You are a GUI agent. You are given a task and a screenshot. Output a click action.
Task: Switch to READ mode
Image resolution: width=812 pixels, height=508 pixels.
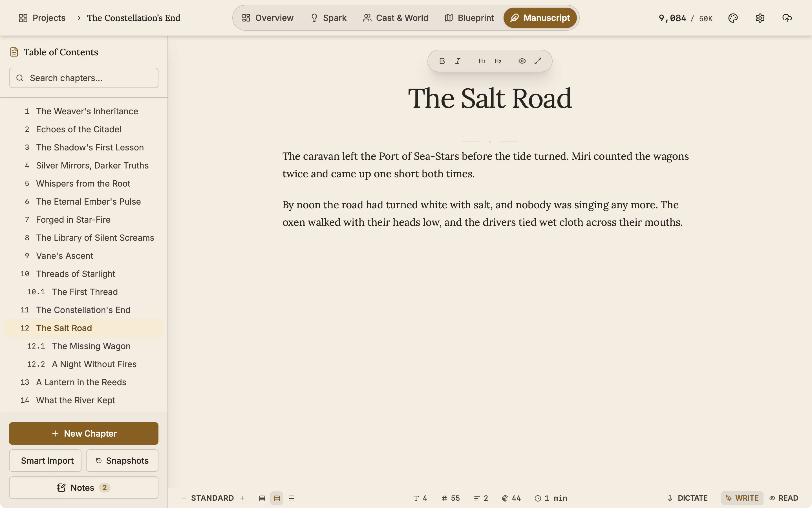784,498
